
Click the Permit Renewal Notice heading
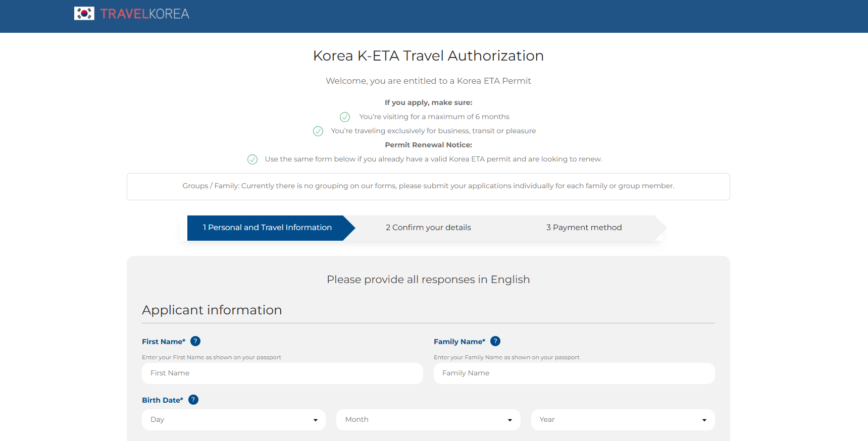[x=428, y=145]
